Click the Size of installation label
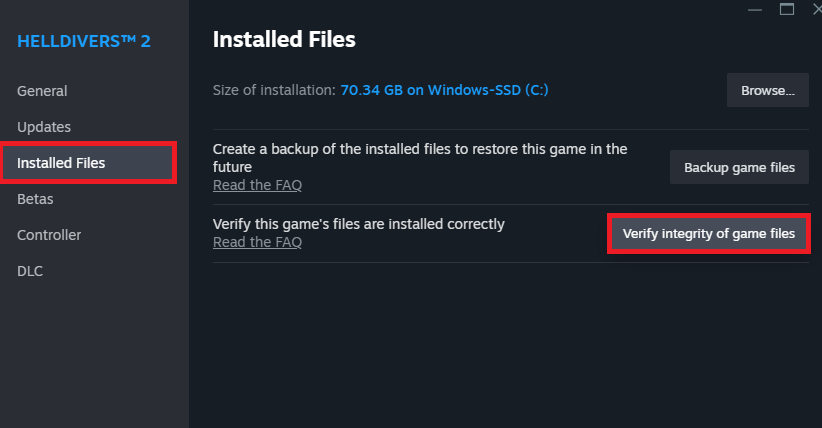The width and height of the screenshot is (822, 428). click(x=274, y=90)
